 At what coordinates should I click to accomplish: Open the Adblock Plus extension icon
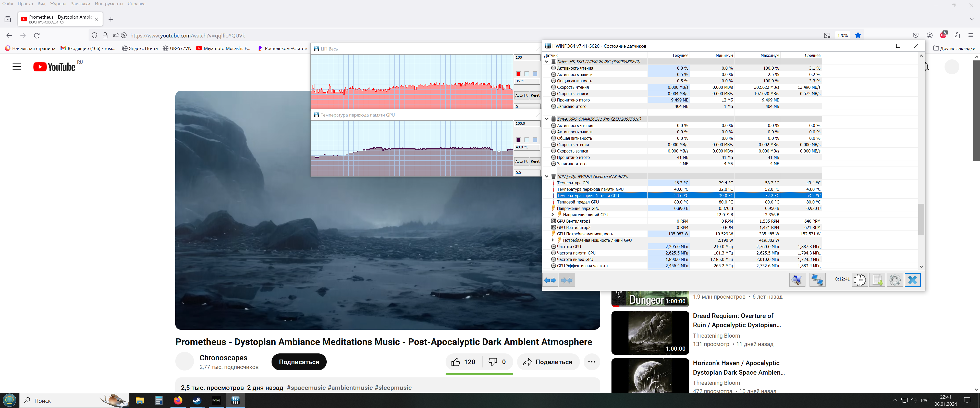coord(943,35)
